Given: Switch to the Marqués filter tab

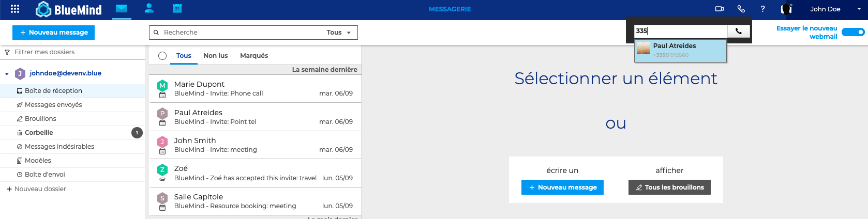Looking at the screenshot, I should [x=253, y=56].
